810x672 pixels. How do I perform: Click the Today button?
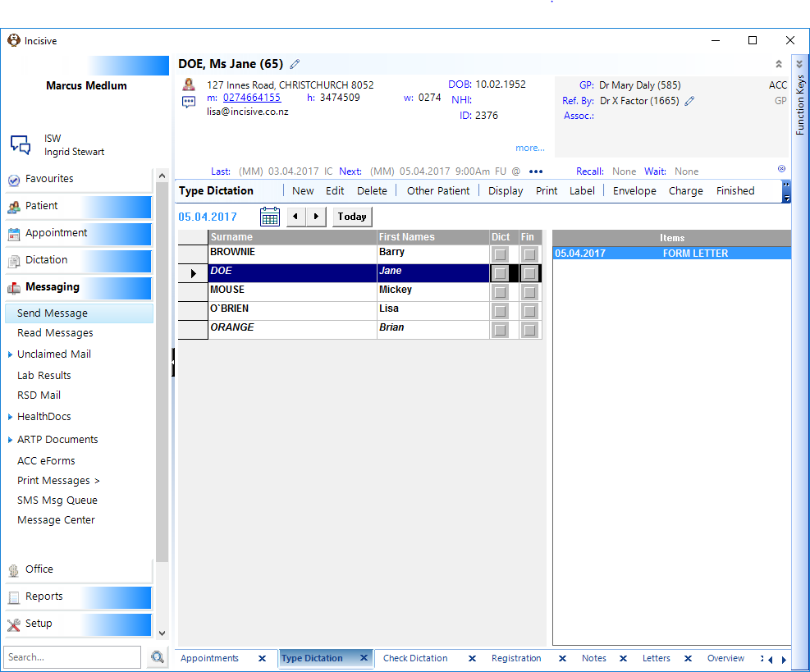coord(352,217)
